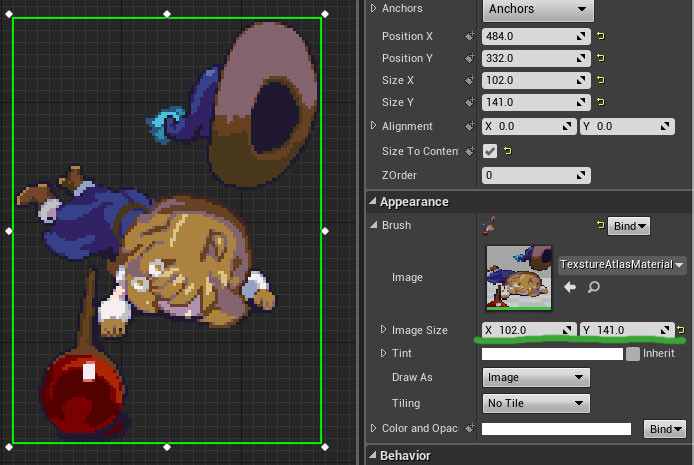
Task: Collapse the Appearance section
Action: click(x=373, y=202)
